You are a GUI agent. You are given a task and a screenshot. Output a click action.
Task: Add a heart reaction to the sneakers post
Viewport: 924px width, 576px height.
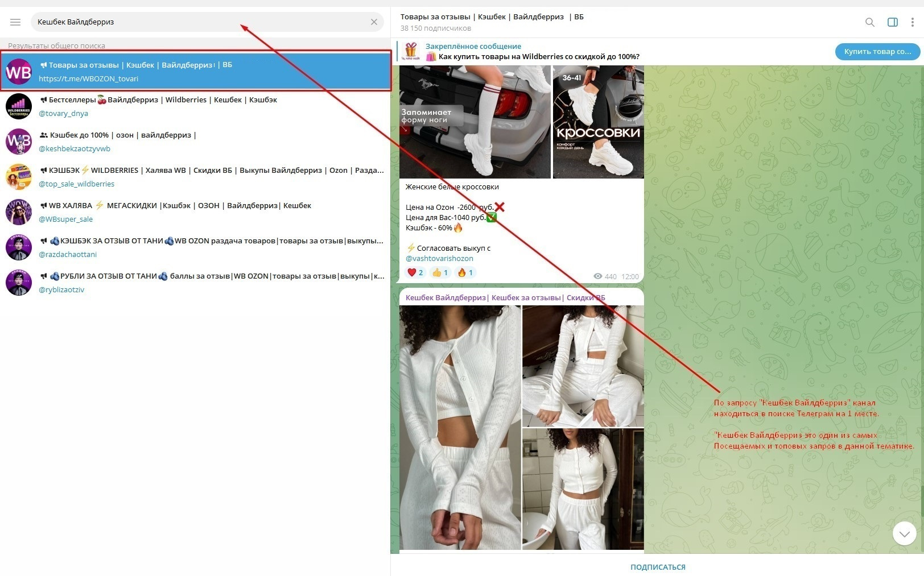(x=415, y=273)
